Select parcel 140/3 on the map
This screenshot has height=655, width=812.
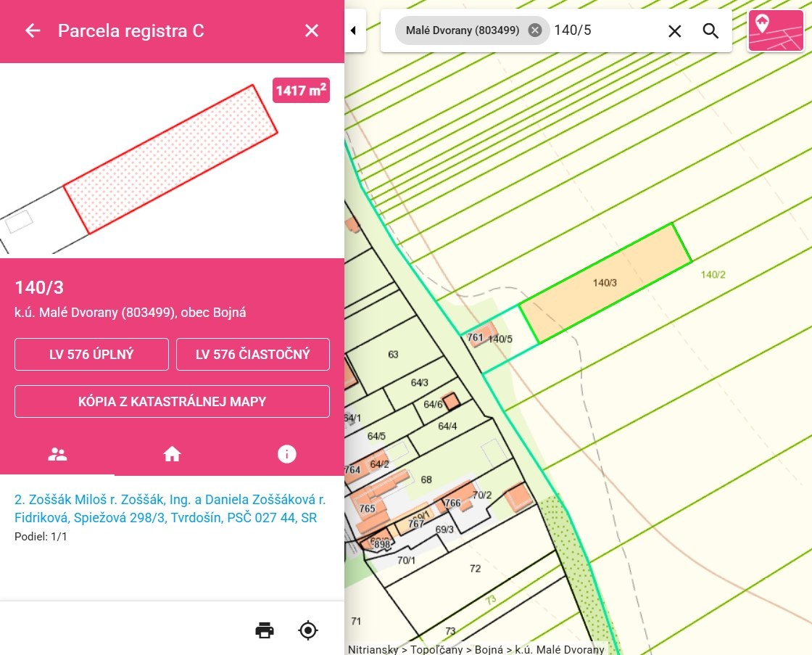coord(605,283)
